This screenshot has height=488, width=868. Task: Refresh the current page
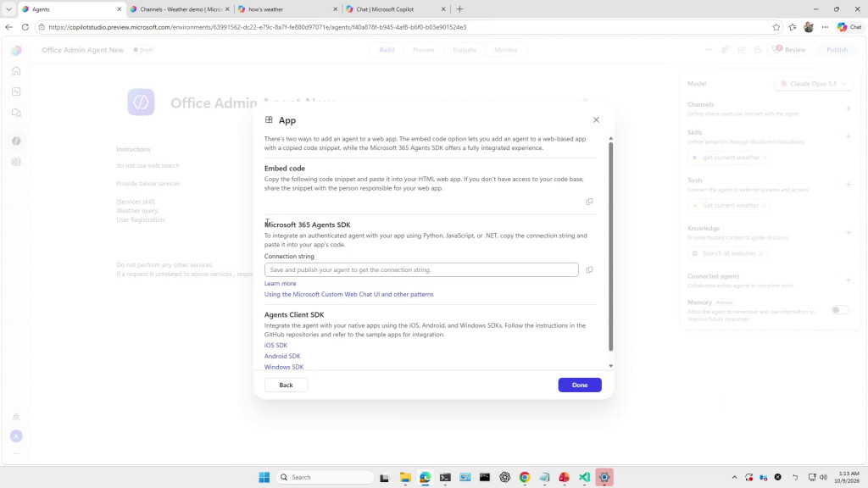(25, 27)
